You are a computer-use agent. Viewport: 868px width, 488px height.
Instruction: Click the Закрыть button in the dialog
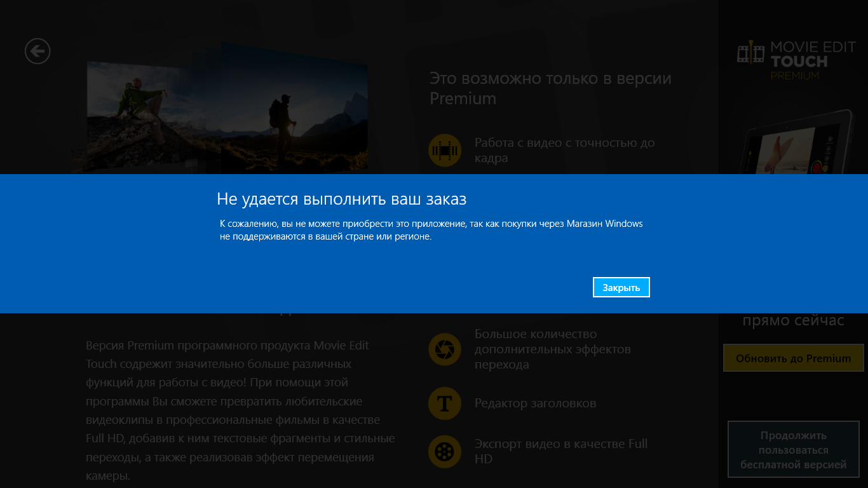pyautogui.click(x=621, y=287)
